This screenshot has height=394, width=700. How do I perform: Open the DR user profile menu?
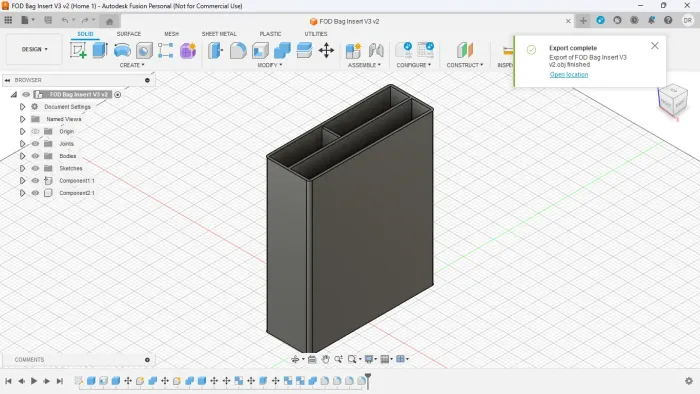(688, 20)
